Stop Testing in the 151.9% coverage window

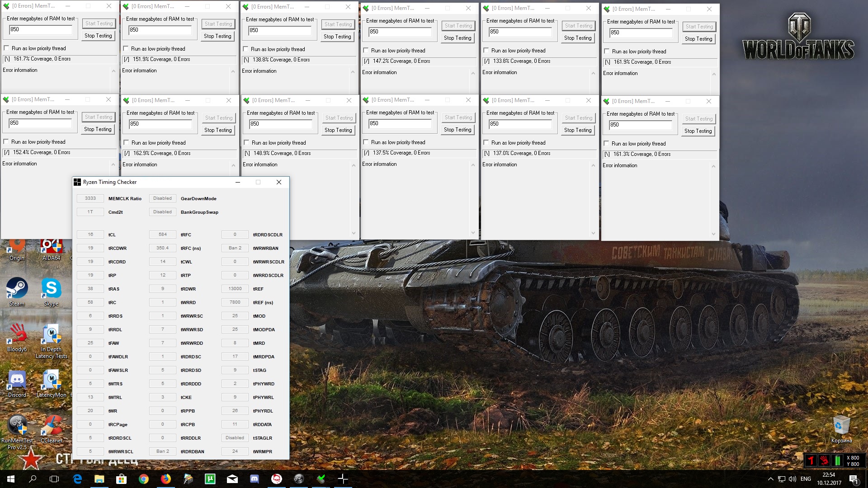coord(217,36)
